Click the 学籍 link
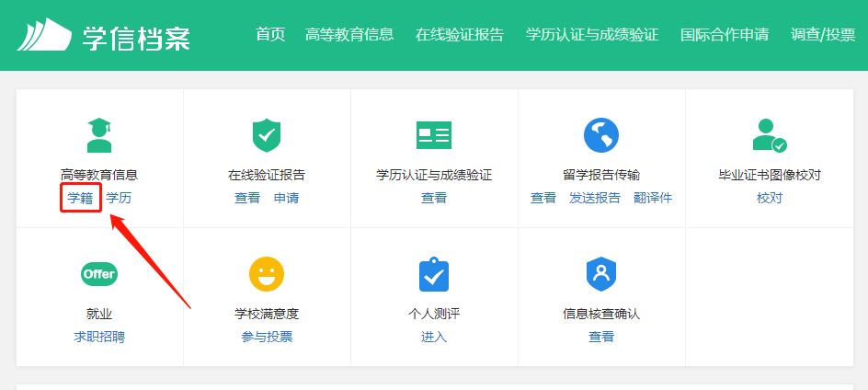The height and width of the screenshot is (390, 868). click(x=80, y=199)
